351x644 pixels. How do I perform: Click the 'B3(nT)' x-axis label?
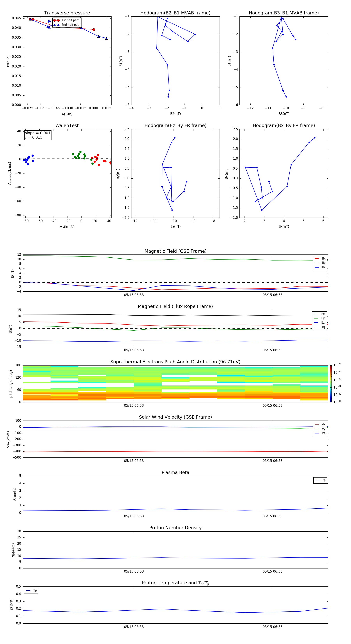tap(284, 114)
